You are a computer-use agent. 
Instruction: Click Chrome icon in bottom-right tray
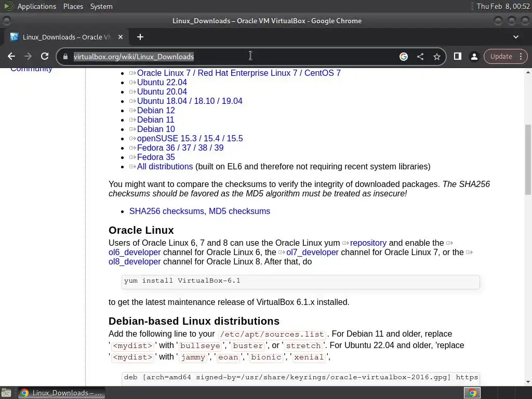[x=472, y=393]
